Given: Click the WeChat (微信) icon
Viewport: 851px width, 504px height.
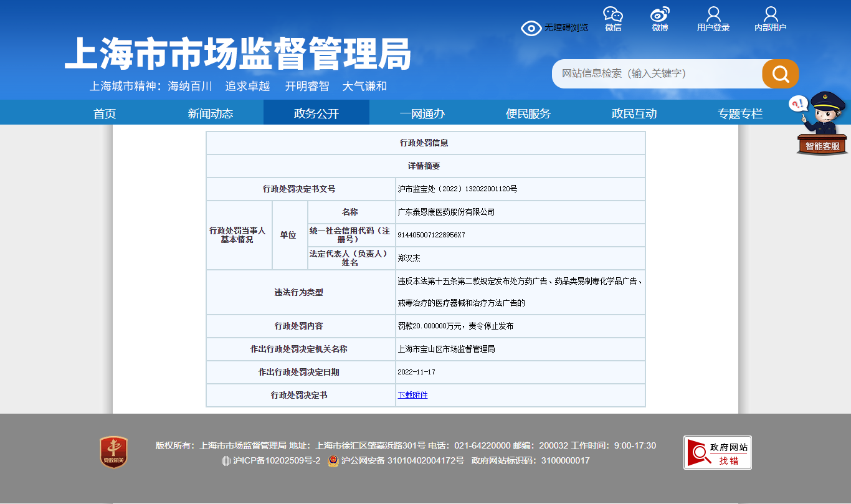Looking at the screenshot, I should (x=613, y=15).
